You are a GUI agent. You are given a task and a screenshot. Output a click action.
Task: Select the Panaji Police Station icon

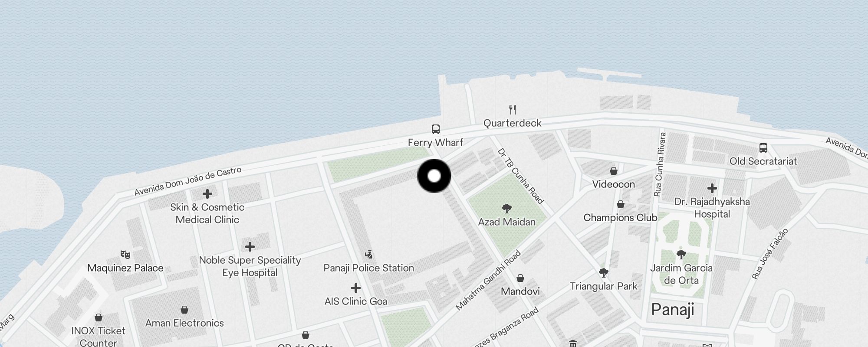(368, 255)
